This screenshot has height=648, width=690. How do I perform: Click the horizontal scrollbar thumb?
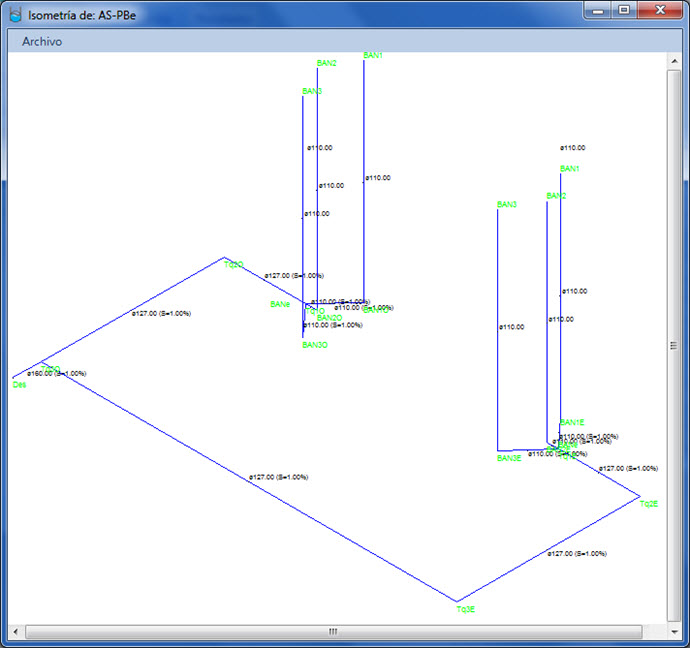pyautogui.click(x=333, y=632)
